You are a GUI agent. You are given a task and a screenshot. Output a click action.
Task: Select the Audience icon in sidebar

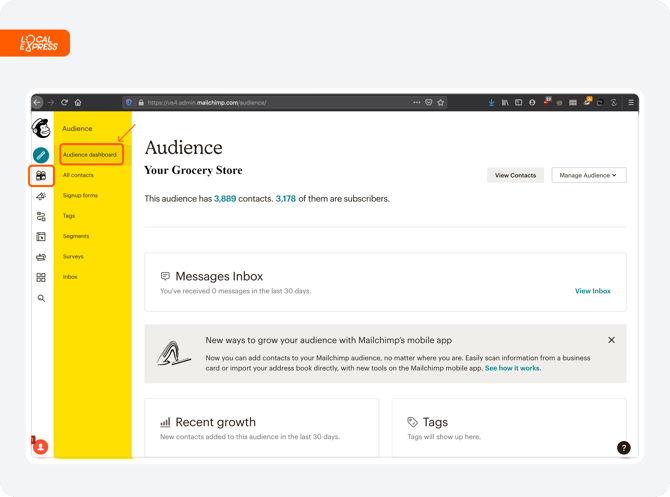pos(41,176)
